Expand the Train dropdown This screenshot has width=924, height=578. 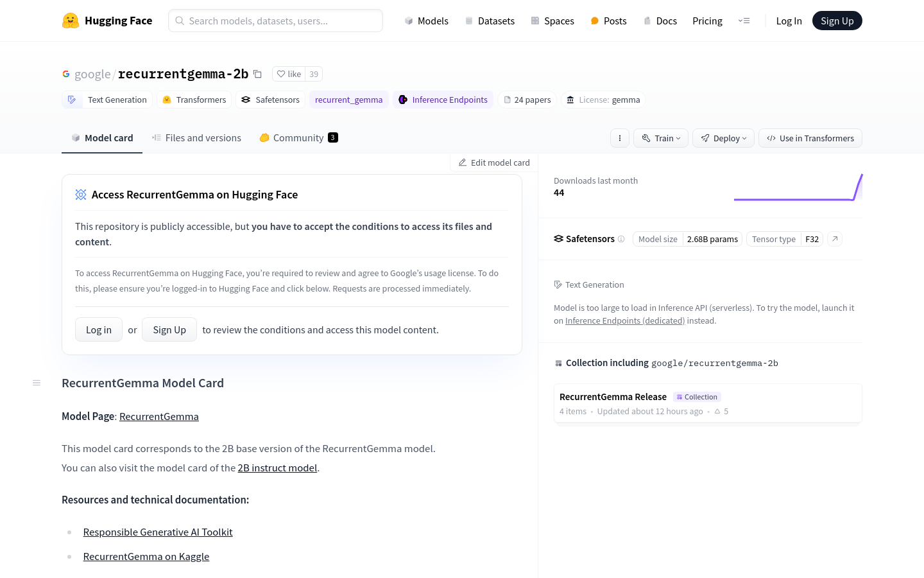pos(661,138)
